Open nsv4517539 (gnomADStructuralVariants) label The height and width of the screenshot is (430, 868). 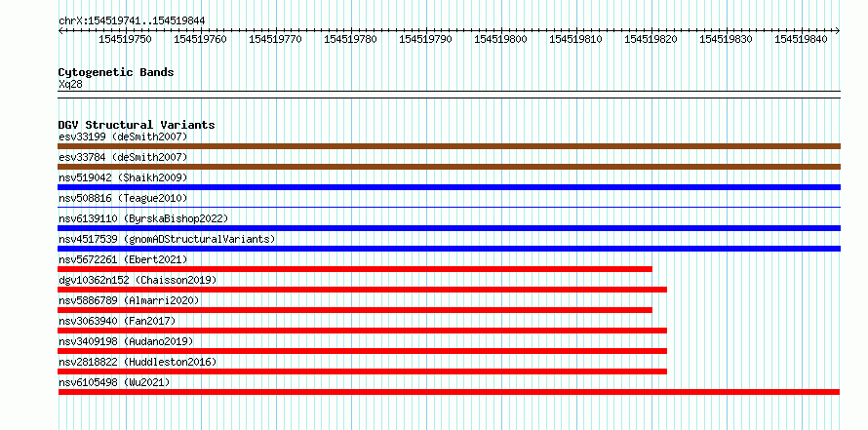coord(167,239)
